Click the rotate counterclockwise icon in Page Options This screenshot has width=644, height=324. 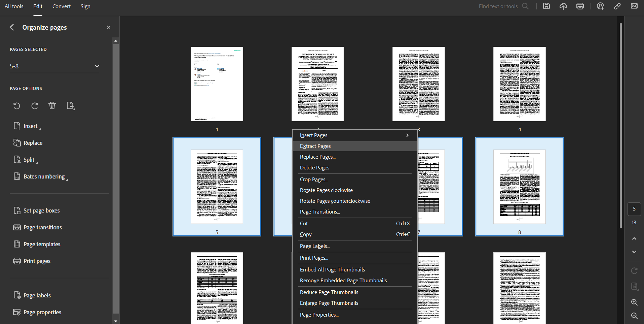click(x=17, y=106)
